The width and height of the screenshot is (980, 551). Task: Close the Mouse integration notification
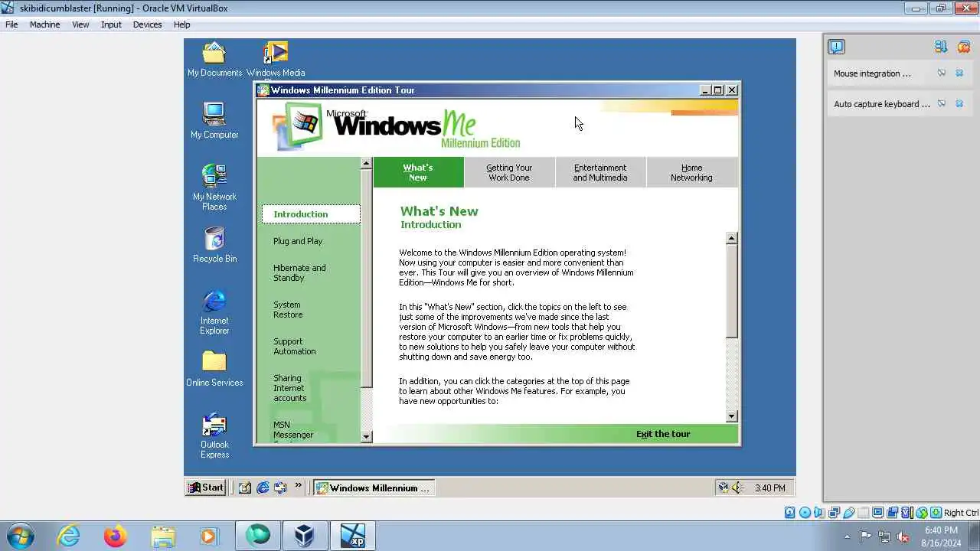point(959,73)
